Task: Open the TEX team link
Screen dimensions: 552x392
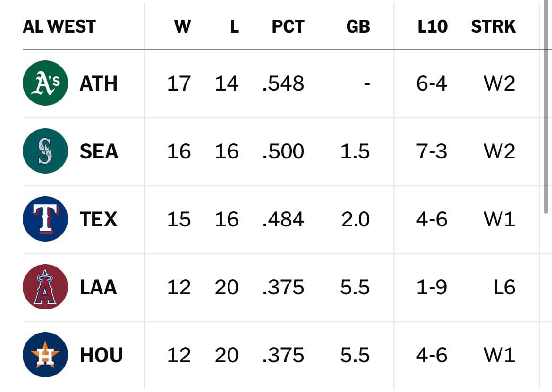Action: point(99,219)
